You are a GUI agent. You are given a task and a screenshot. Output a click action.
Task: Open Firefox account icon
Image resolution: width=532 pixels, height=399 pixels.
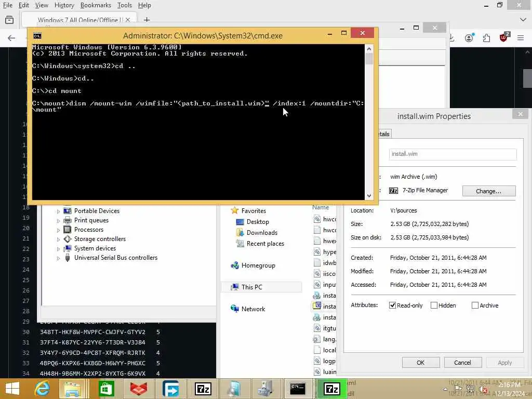(469, 37)
